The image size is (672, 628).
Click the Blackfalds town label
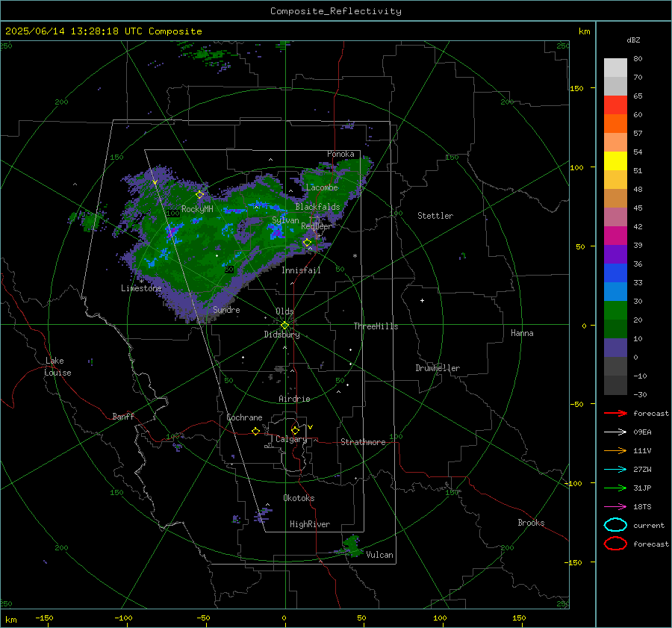[x=317, y=207]
